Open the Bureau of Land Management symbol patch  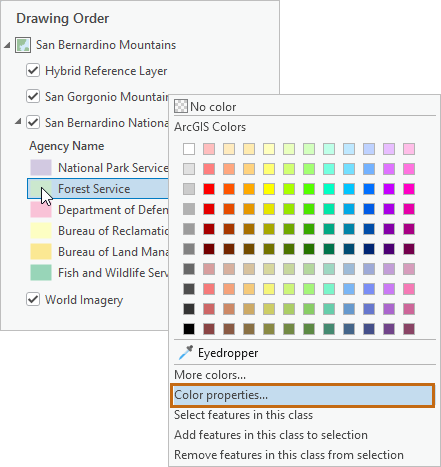(x=41, y=251)
